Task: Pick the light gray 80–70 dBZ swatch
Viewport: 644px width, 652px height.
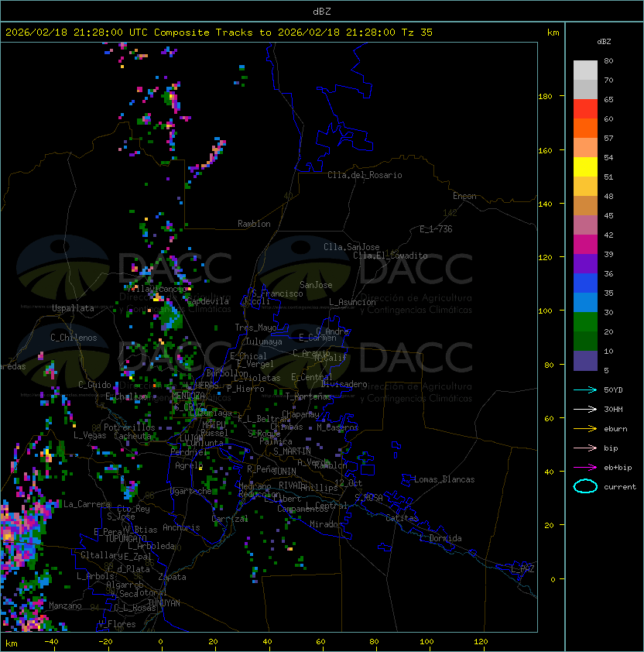Action: tap(585, 70)
